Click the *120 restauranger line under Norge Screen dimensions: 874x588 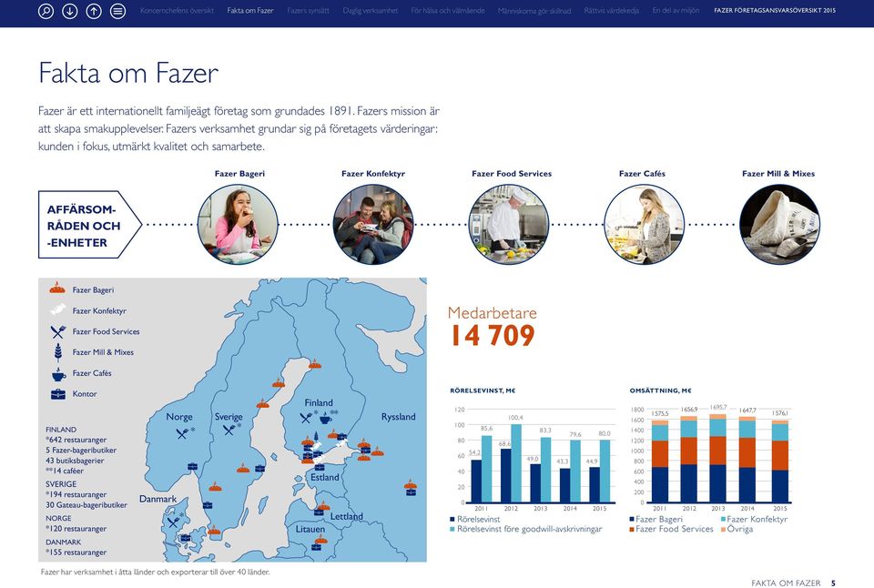76,528
